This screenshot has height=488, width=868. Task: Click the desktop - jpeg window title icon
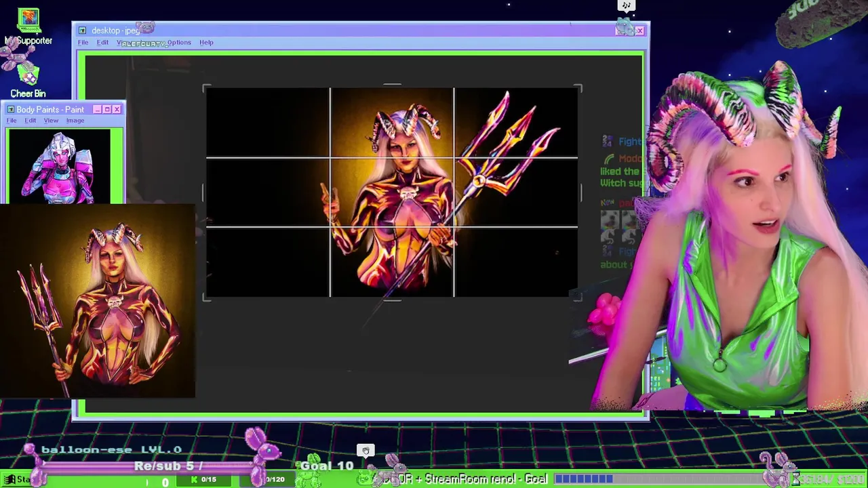click(x=82, y=30)
